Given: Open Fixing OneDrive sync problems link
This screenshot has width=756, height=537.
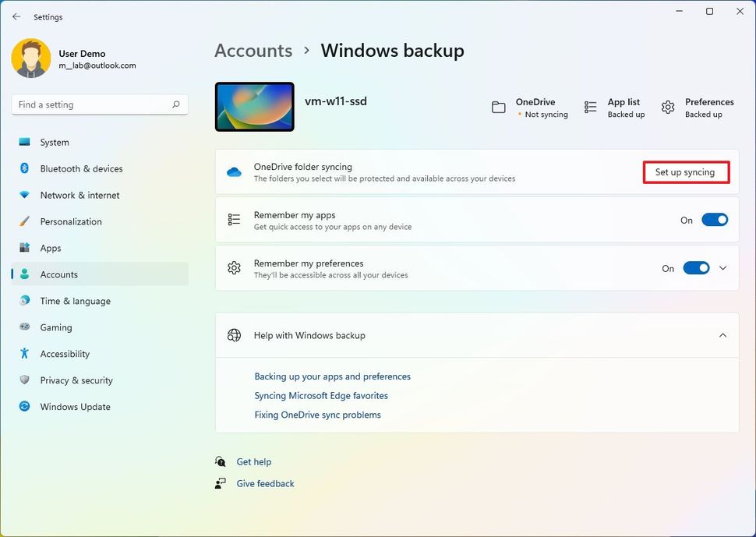Looking at the screenshot, I should (x=317, y=415).
